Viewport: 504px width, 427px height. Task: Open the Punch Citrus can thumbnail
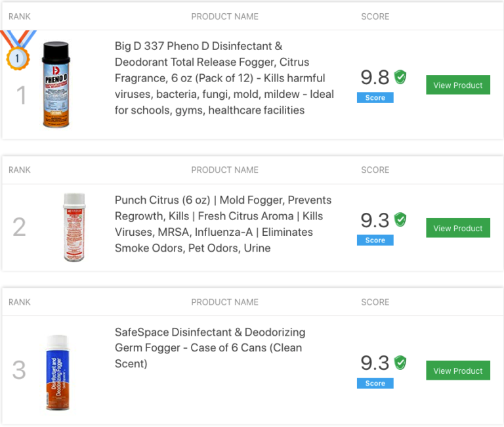[x=73, y=227]
